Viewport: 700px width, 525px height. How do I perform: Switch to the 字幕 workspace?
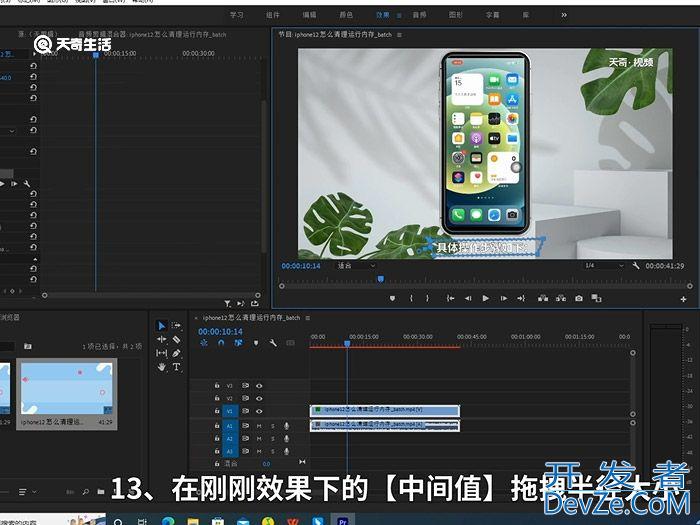pos(492,15)
